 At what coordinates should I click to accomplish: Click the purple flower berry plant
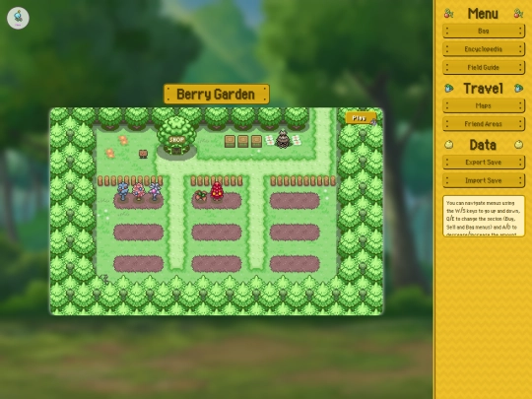[155, 191]
